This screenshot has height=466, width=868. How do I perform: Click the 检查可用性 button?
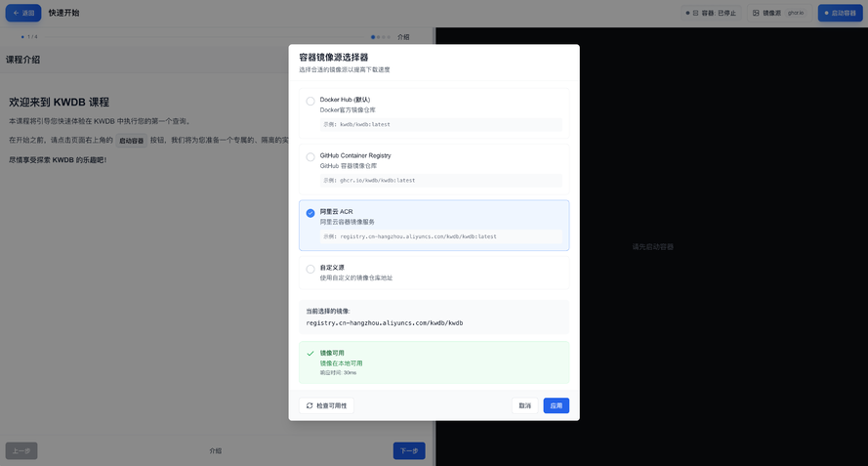(x=327, y=405)
